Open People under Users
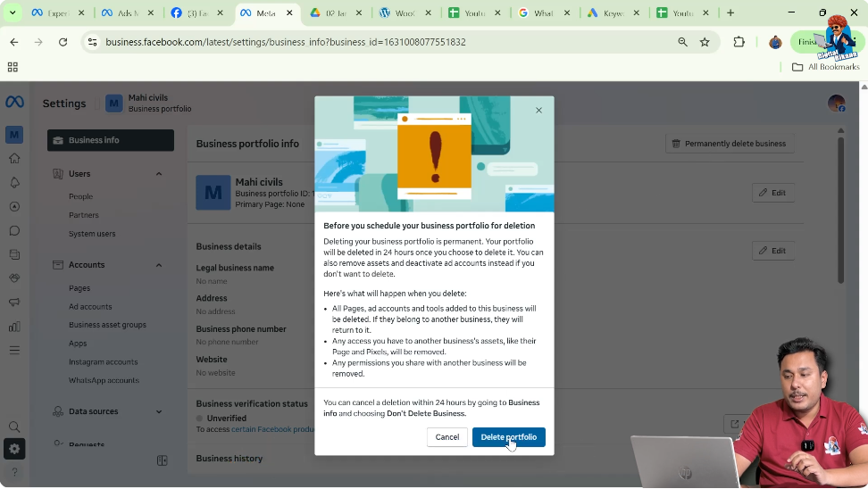This screenshot has height=489, width=868. coord(81,196)
